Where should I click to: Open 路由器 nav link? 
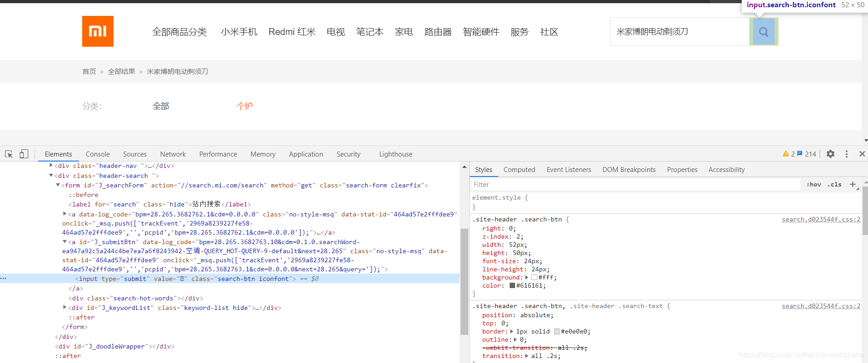coord(438,32)
